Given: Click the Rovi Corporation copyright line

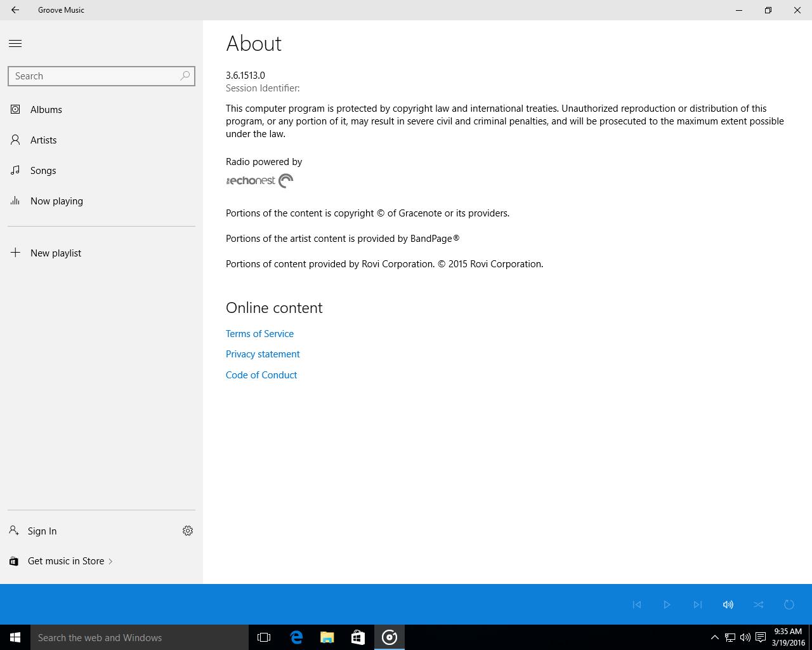Looking at the screenshot, I should pyautogui.click(x=384, y=264).
